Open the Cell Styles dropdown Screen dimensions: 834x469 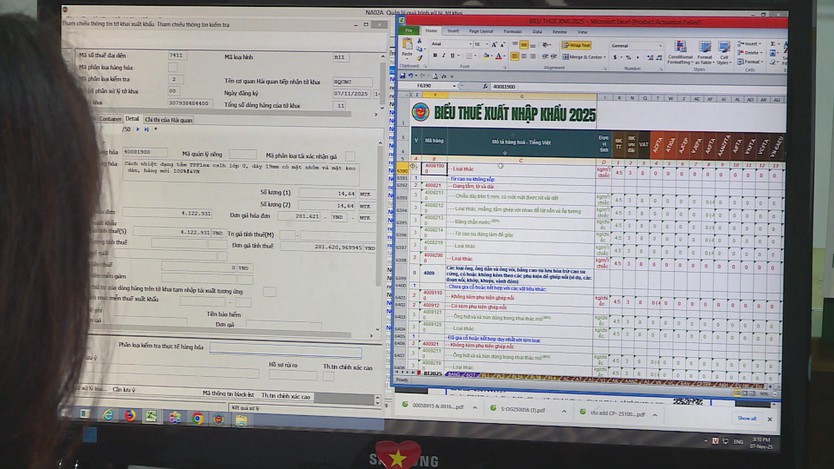pos(724,53)
